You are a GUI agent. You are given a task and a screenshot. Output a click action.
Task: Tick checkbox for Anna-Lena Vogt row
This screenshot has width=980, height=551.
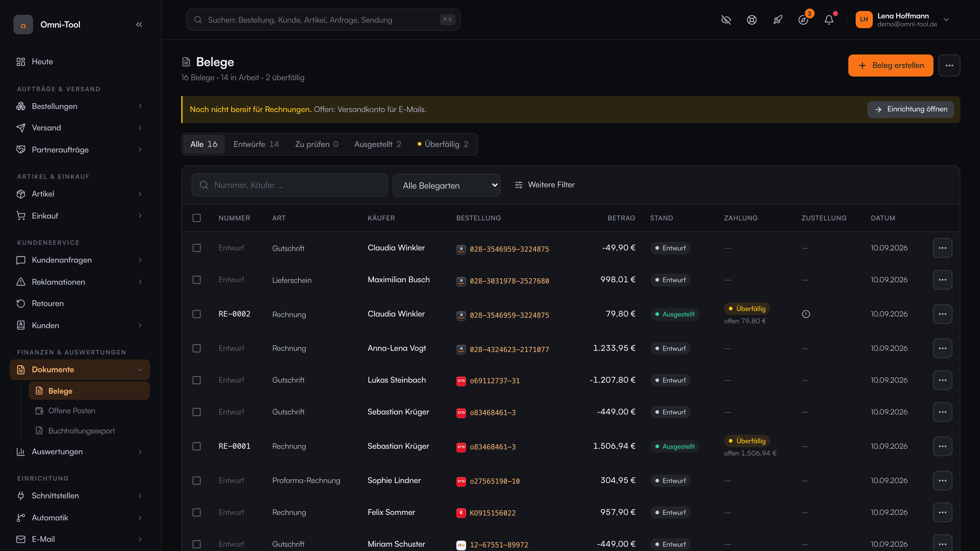coord(197,348)
